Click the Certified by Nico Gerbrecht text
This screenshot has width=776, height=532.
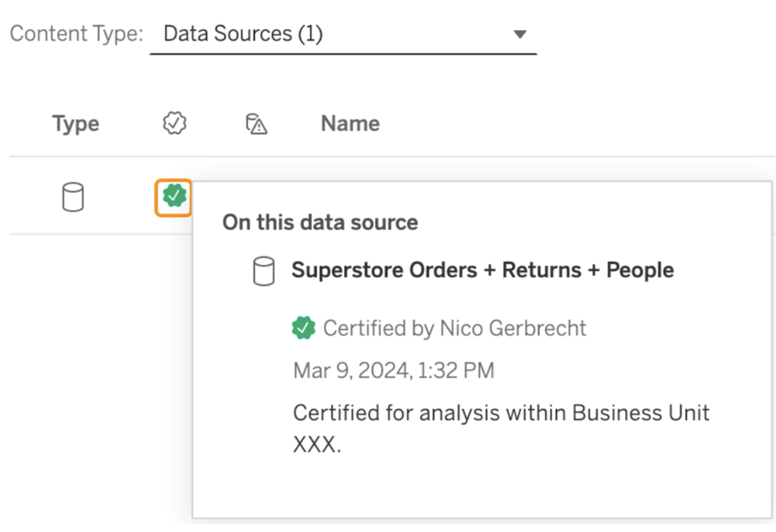[x=455, y=328]
